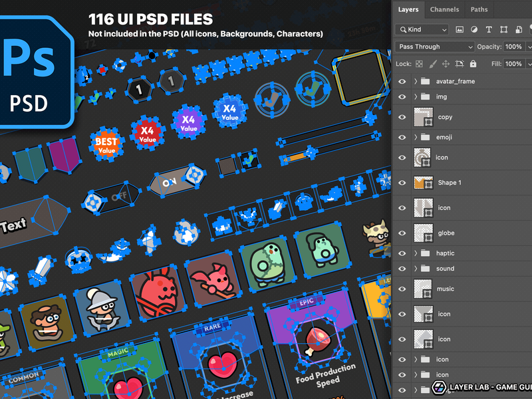Expand the sound group
Image resolution: width=532 pixels, height=399 pixels.
pyautogui.click(x=415, y=269)
